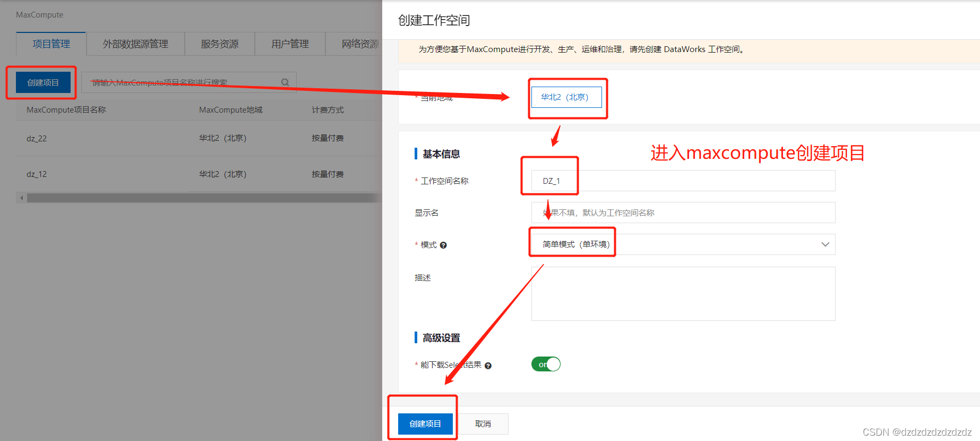Viewport: 980px width, 441px height.
Task: Click the help icon next to 模式 label
Action: (x=443, y=245)
